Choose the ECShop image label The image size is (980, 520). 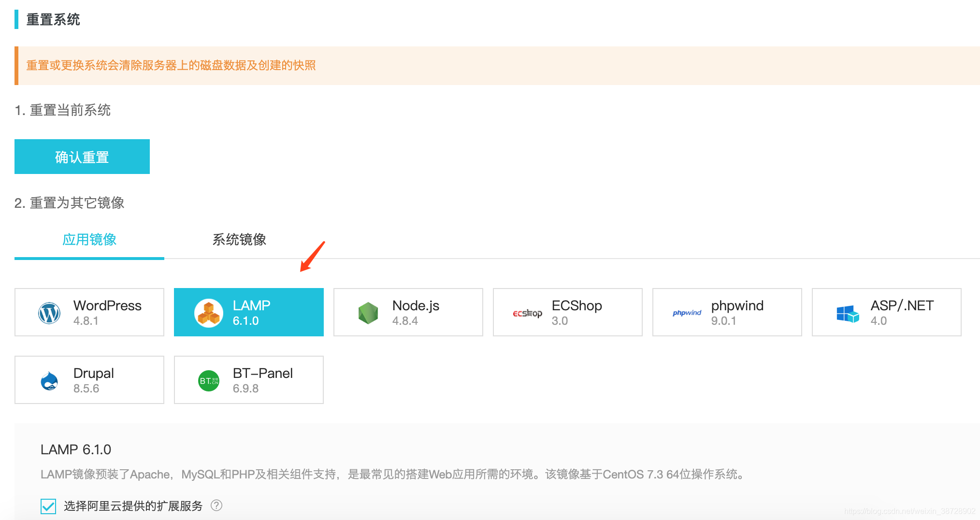pyautogui.click(x=576, y=305)
